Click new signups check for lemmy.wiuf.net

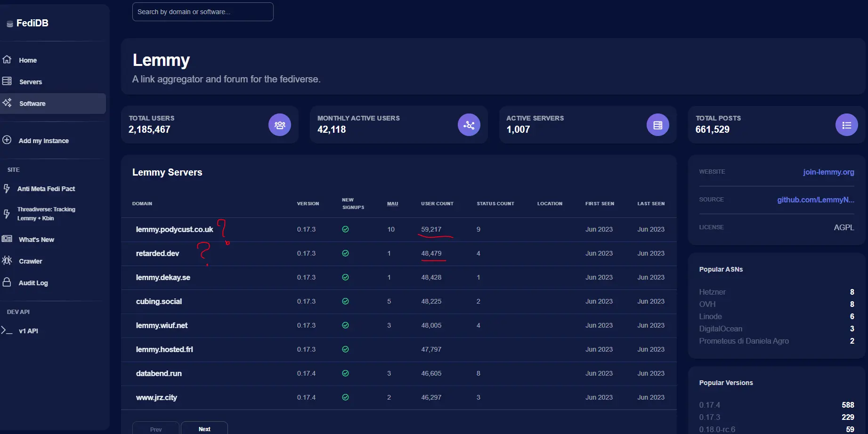pos(345,325)
